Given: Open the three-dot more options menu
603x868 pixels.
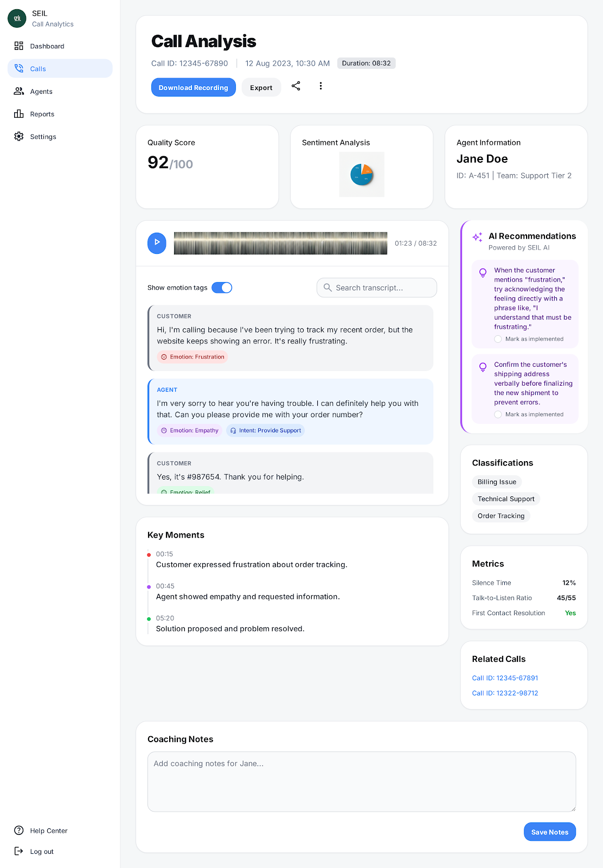Looking at the screenshot, I should point(320,86).
